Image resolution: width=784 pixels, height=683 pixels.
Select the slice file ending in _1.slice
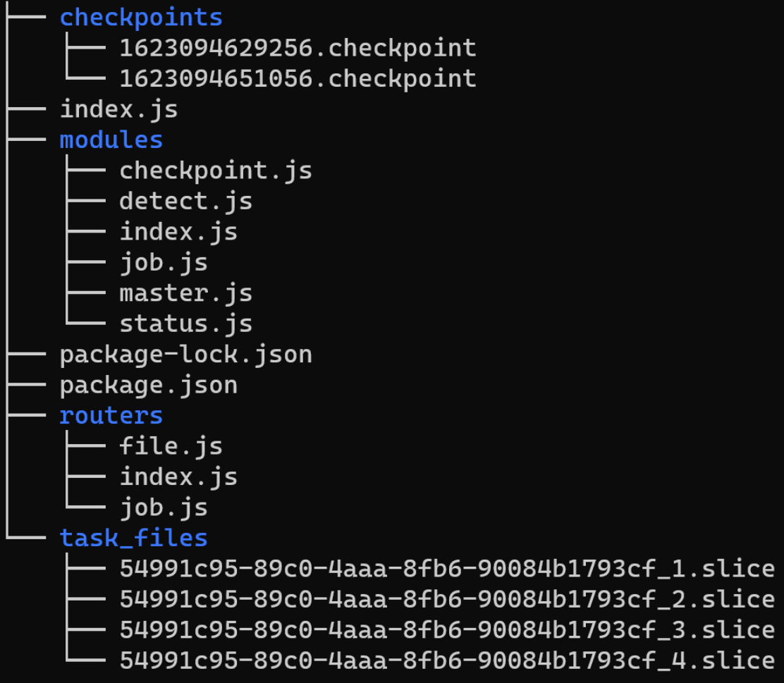(447, 568)
